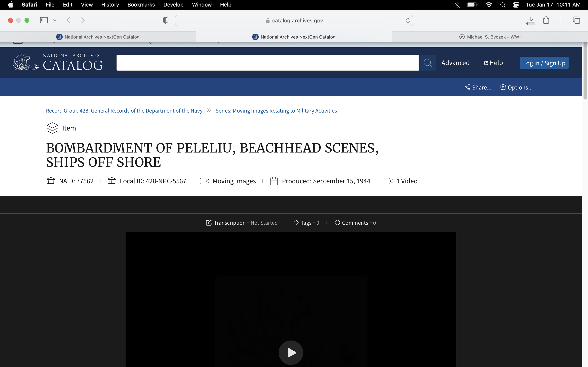Click the Safari share icon
Image resolution: width=588 pixels, height=367 pixels.
(546, 20)
